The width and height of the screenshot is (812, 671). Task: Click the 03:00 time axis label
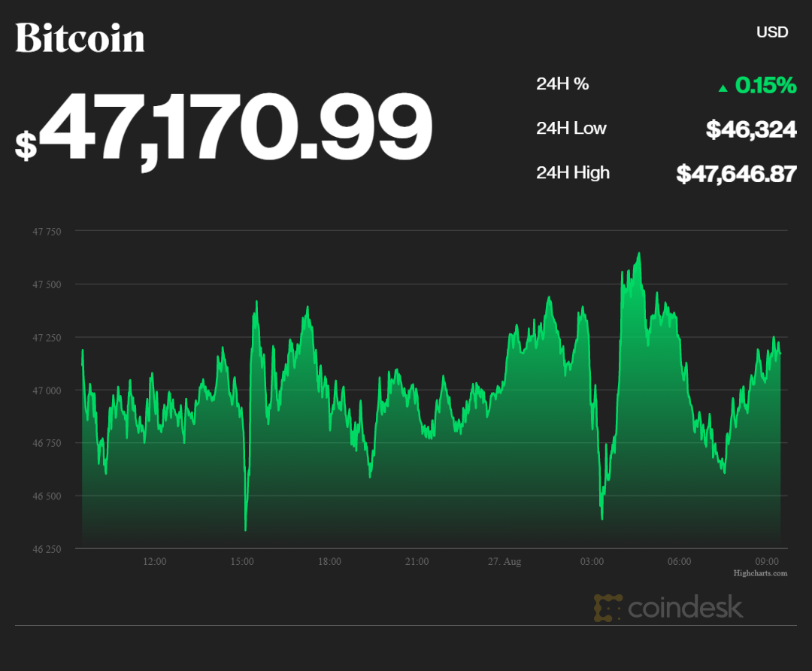(592, 561)
